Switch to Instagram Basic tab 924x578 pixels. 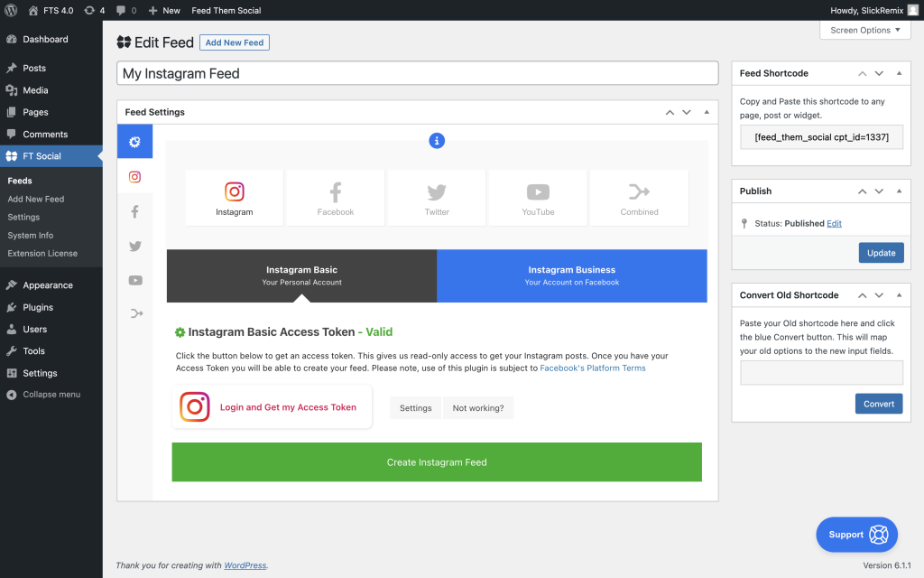tap(301, 275)
